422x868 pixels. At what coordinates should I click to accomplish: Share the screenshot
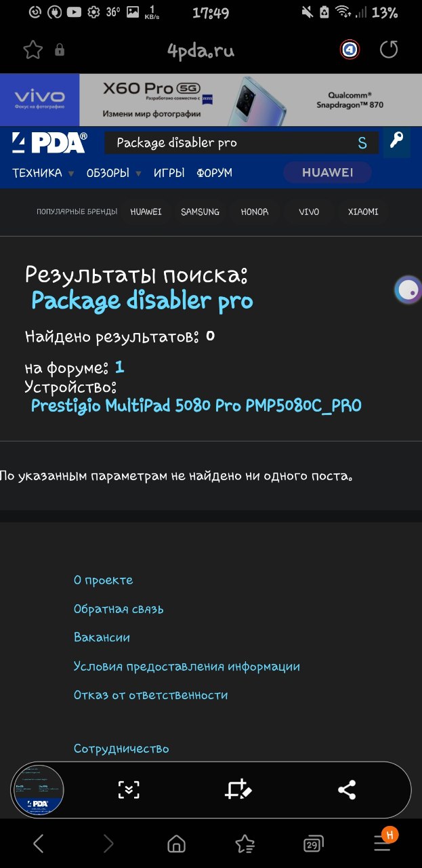point(347,789)
